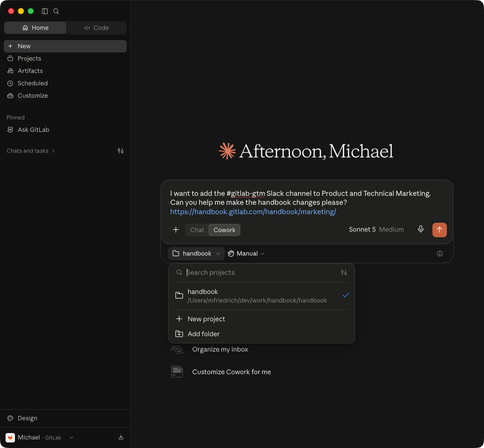The height and width of the screenshot is (448, 484).
Task: Select Chat mode toggle
Action: coord(197,230)
